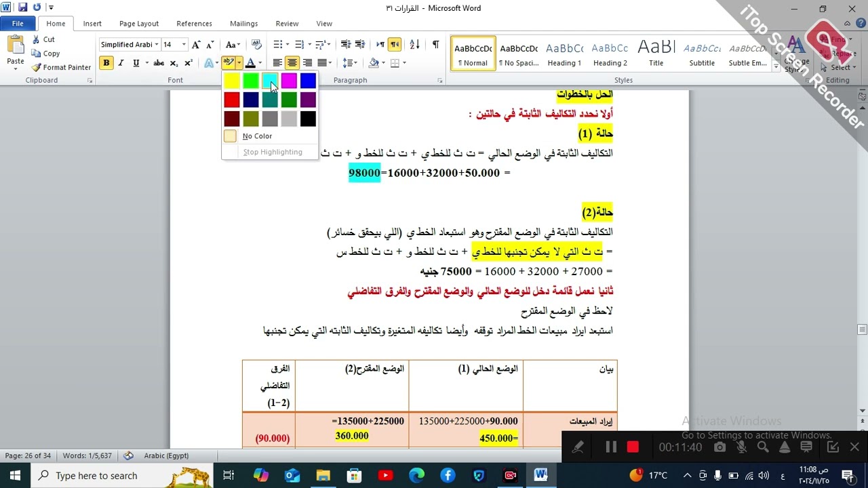The image size is (868, 488).
Task: Stop the recording with red square
Action: pyautogui.click(x=633, y=447)
